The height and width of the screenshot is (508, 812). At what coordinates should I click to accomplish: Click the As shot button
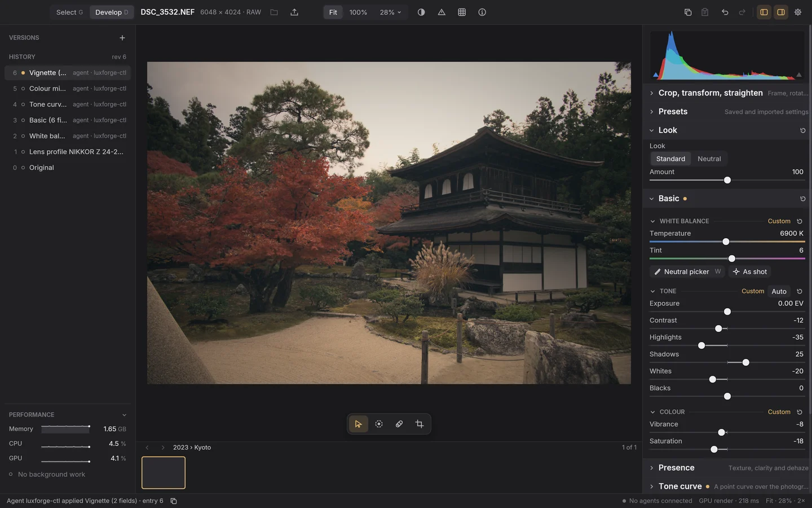pos(749,272)
